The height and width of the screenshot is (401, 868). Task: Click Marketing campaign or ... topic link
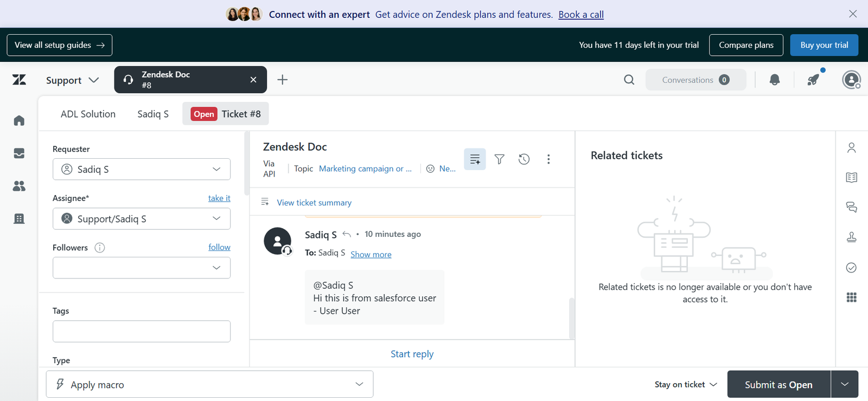pos(365,169)
